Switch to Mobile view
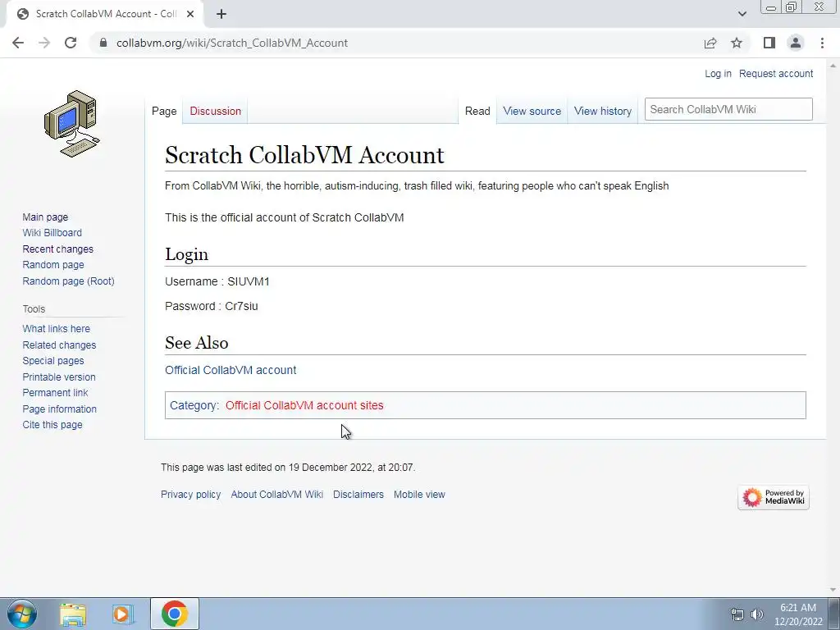The height and width of the screenshot is (630, 840). (x=419, y=494)
